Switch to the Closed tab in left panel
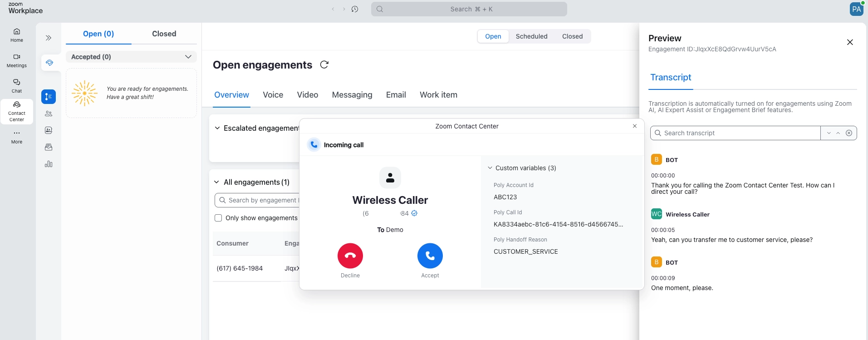Screen dimensions: 868x340 [164, 34]
